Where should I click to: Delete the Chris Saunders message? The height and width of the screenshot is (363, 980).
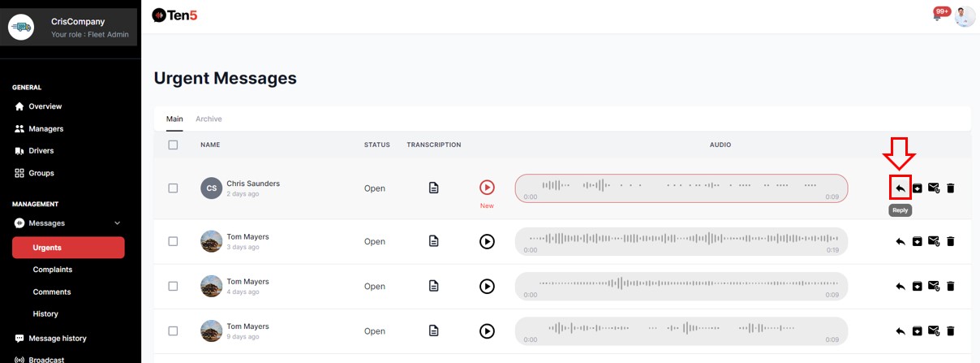951,188
